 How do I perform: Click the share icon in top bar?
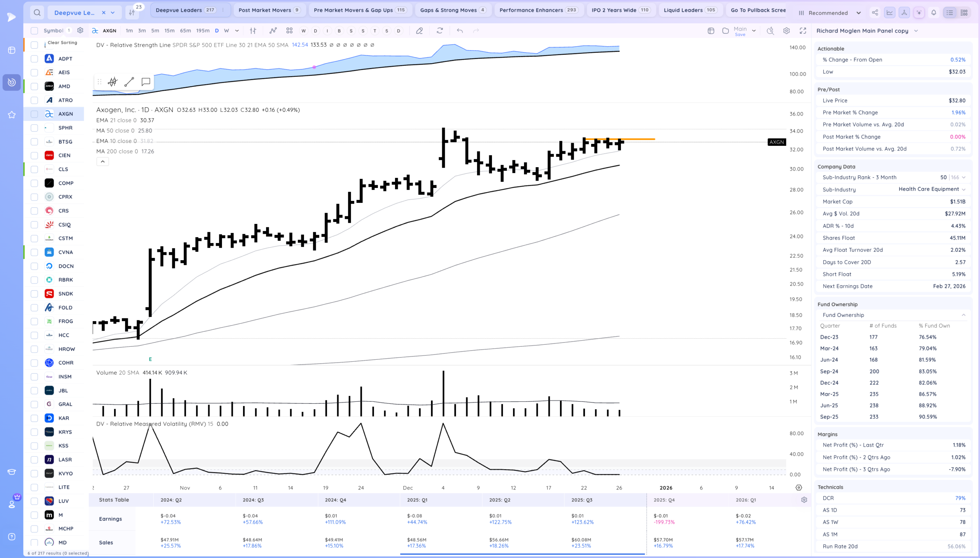[x=875, y=13]
